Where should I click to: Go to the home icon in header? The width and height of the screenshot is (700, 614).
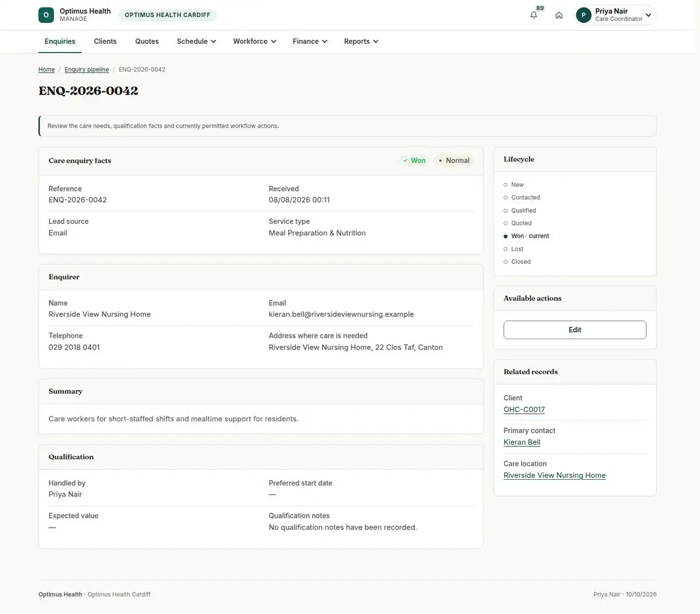(x=559, y=15)
